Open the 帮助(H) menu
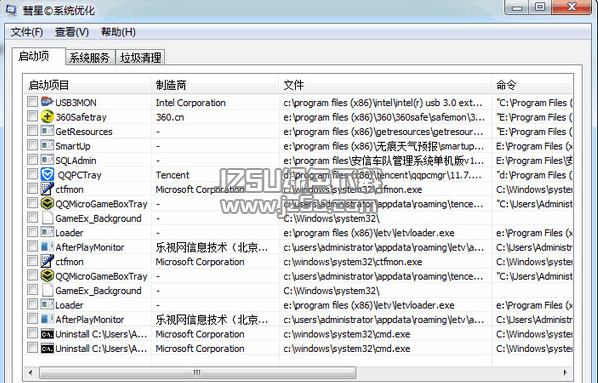598x383 pixels. (118, 32)
